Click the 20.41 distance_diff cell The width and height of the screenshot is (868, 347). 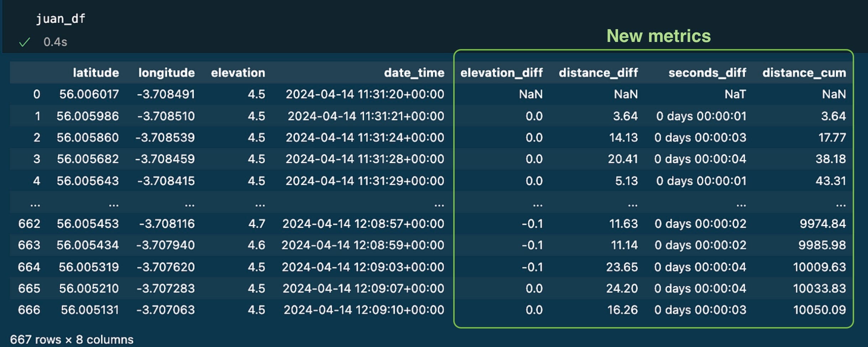[x=622, y=159]
